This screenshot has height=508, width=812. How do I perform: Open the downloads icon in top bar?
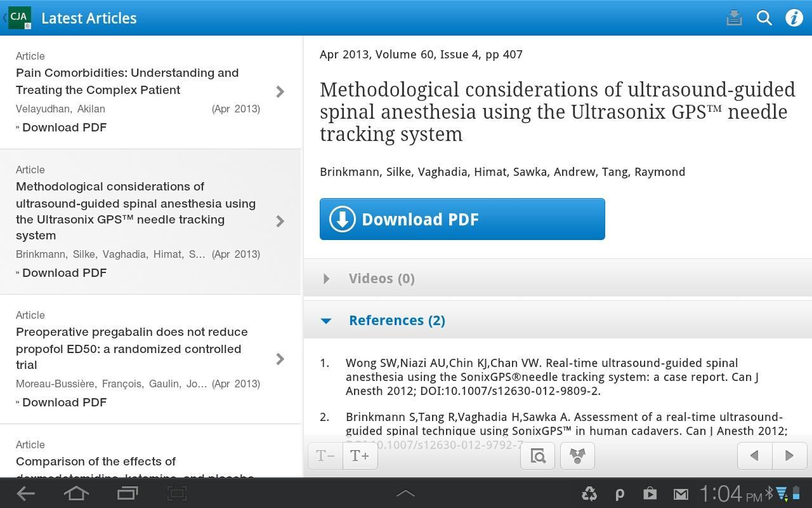click(734, 18)
